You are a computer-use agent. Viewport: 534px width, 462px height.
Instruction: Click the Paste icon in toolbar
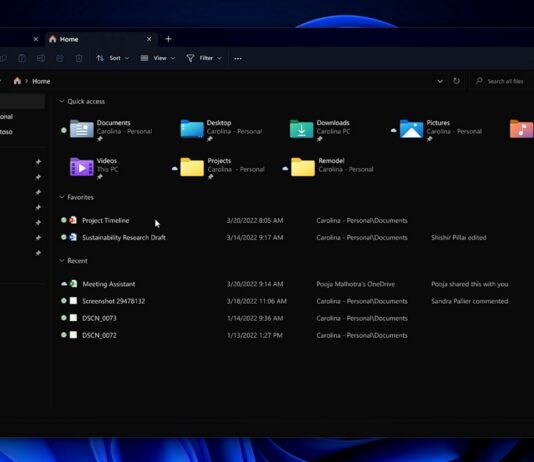pyautogui.click(x=22, y=58)
